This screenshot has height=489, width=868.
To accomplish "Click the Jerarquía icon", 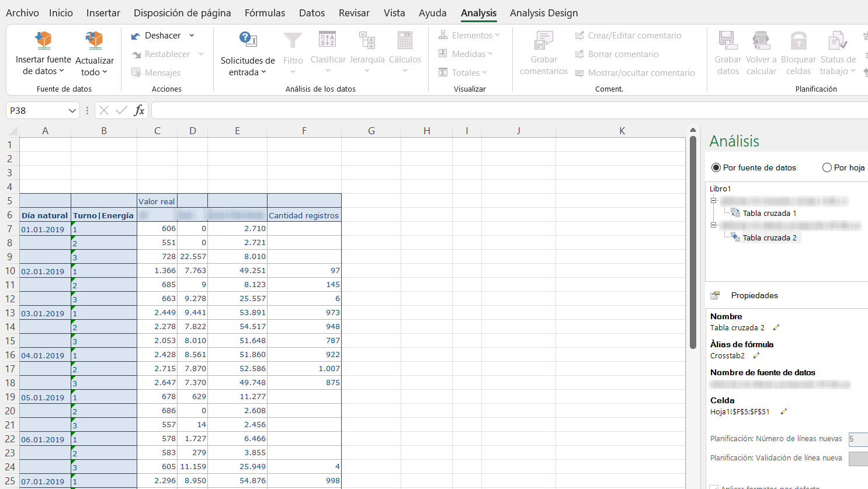I will 367,40.
